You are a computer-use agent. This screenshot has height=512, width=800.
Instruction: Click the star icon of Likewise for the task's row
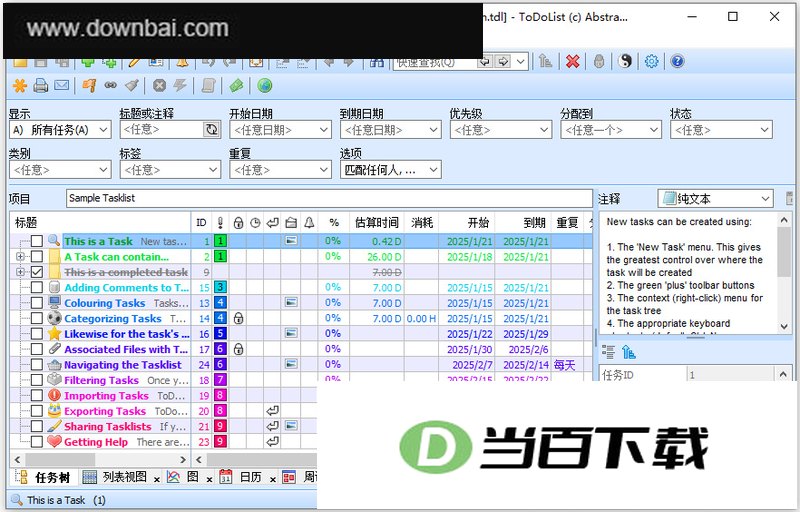55,334
